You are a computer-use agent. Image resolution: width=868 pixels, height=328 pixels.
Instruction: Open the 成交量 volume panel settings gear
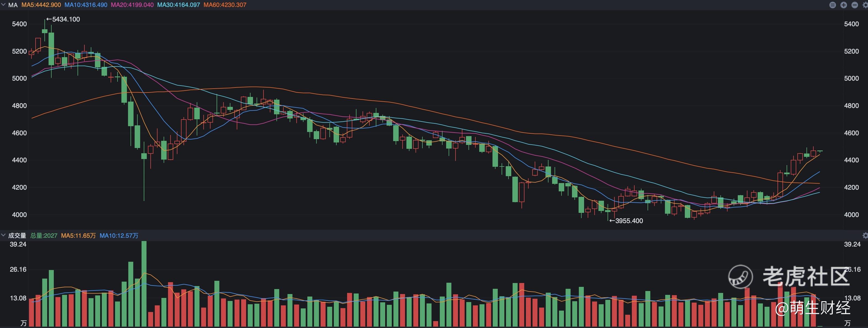(865, 235)
